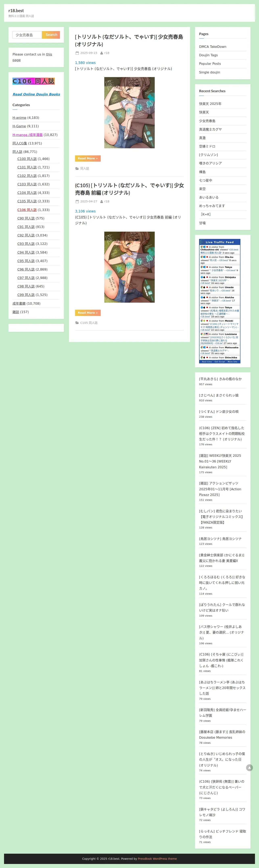Click recent search 甘噛
This screenshot has width=259, height=868.
click(202, 223)
